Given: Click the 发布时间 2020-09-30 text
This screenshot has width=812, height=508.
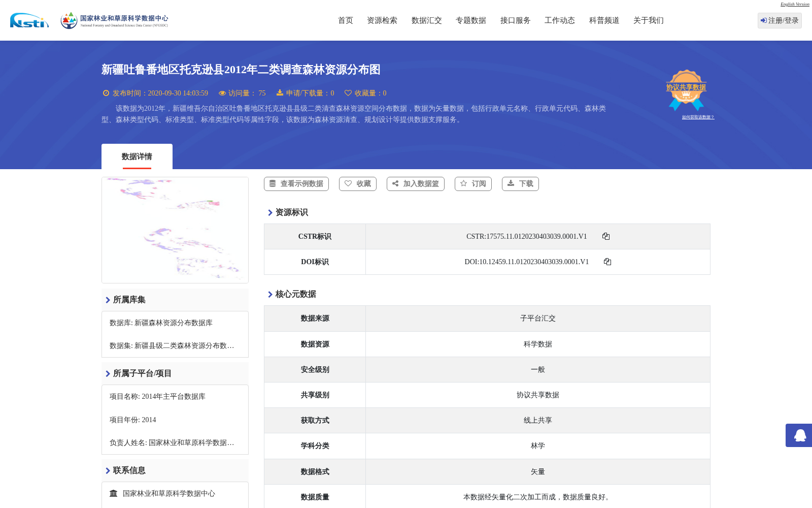Looking at the screenshot, I should [x=160, y=93].
